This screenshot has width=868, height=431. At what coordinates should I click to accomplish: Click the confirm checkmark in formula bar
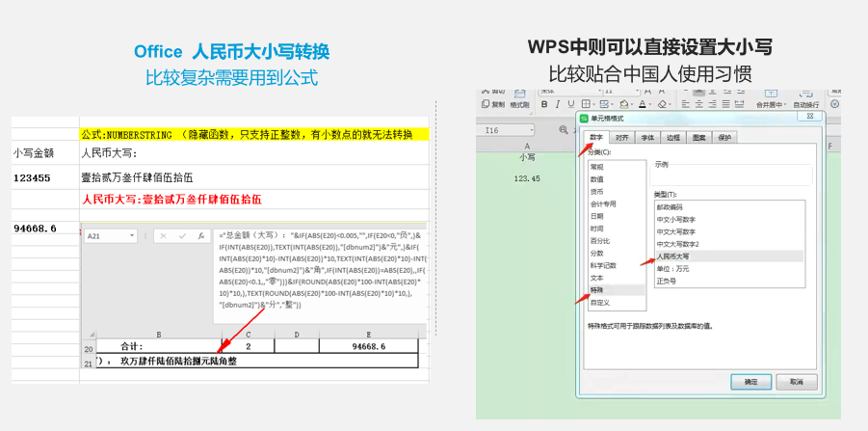point(182,236)
